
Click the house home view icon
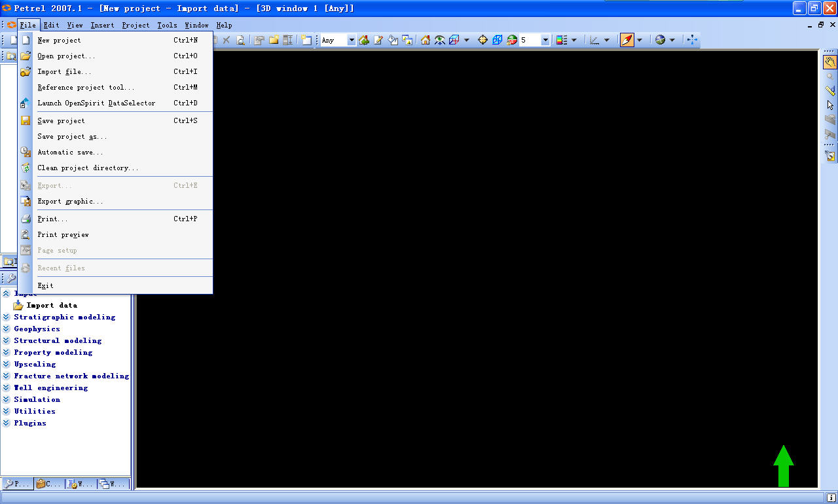426,40
